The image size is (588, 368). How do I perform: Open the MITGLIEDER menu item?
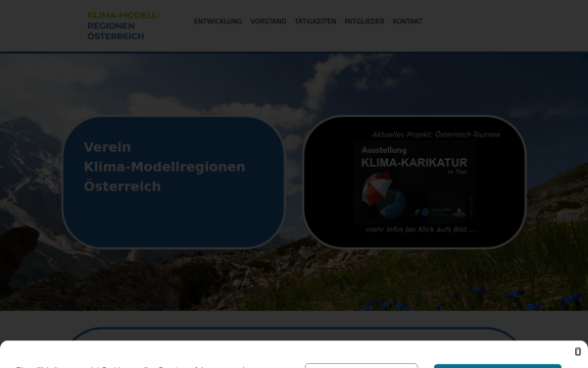(x=365, y=22)
